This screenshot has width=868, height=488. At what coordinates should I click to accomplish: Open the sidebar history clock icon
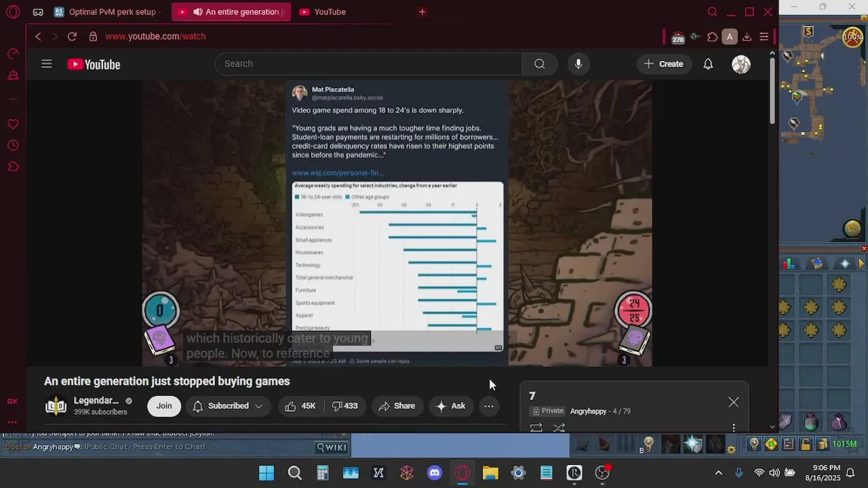13,146
